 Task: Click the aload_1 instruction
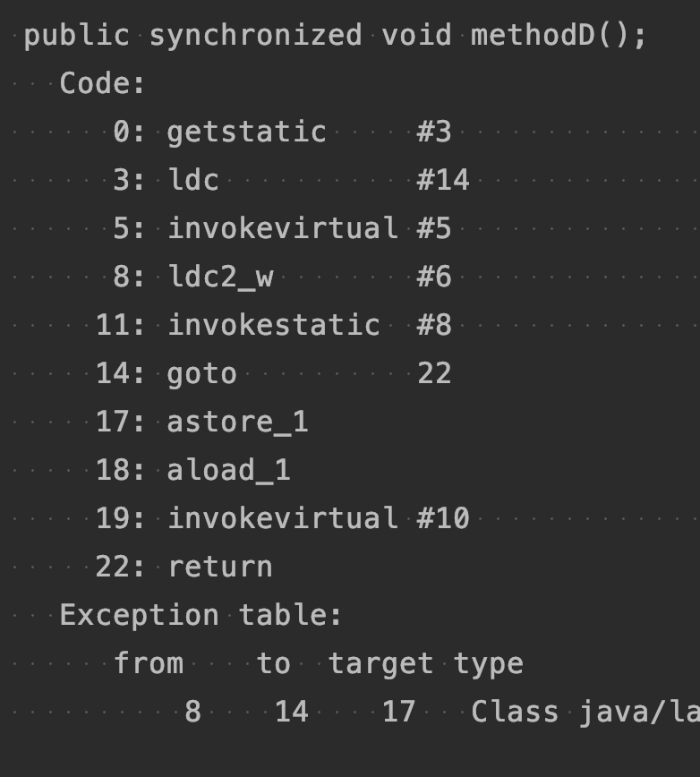point(228,470)
